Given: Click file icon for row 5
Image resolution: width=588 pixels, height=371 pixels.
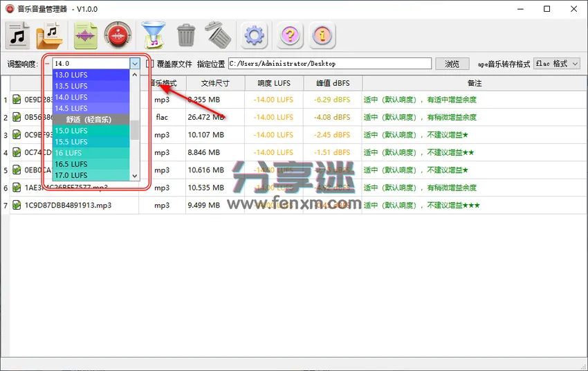Looking at the screenshot, I should pyautogui.click(x=17, y=170).
